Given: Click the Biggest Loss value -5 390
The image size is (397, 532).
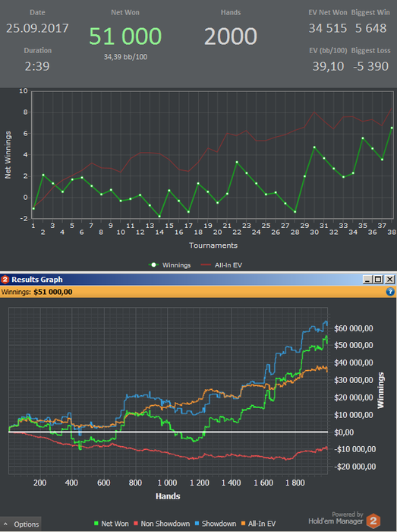Looking at the screenshot, I should point(370,66).
